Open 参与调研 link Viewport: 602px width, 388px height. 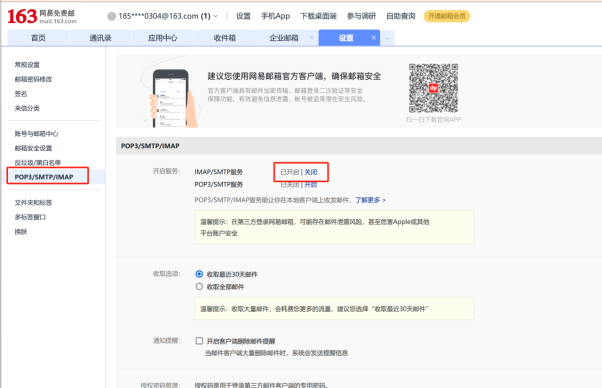pos(361,16)
